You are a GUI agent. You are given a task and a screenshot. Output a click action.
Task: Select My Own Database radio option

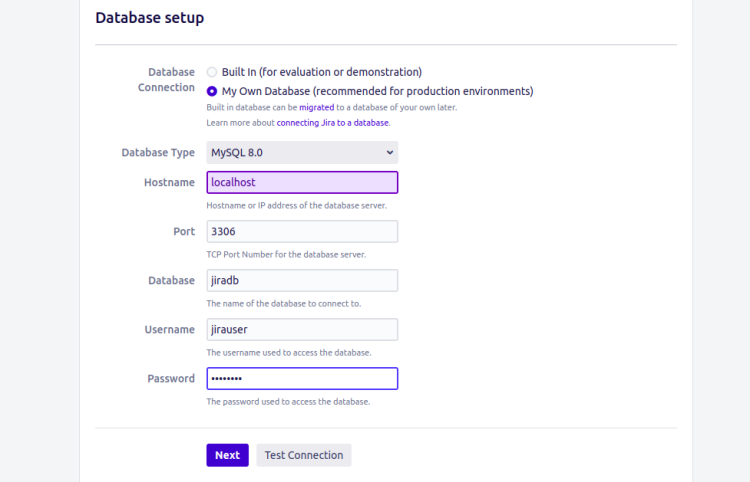click(212, 91)
